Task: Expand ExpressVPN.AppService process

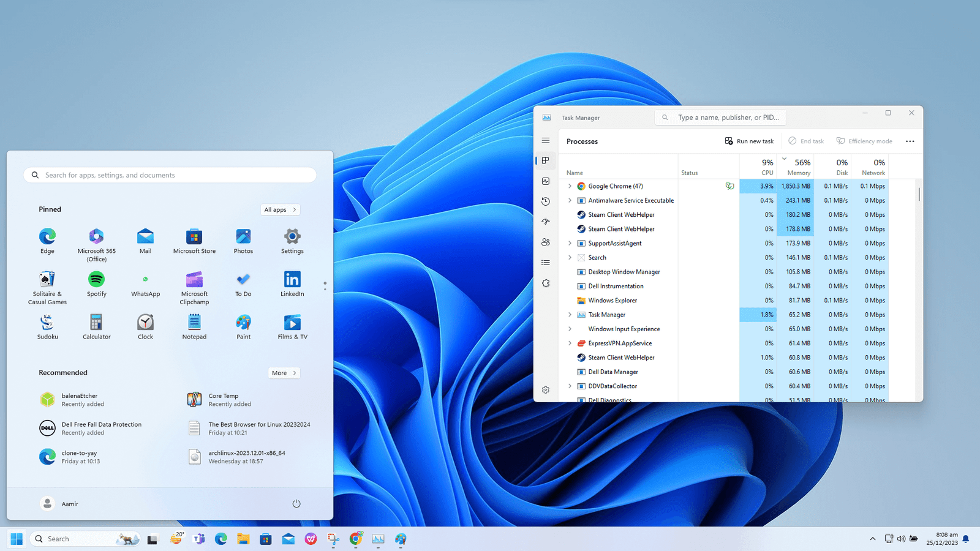Action: click(x=570, y=343)
